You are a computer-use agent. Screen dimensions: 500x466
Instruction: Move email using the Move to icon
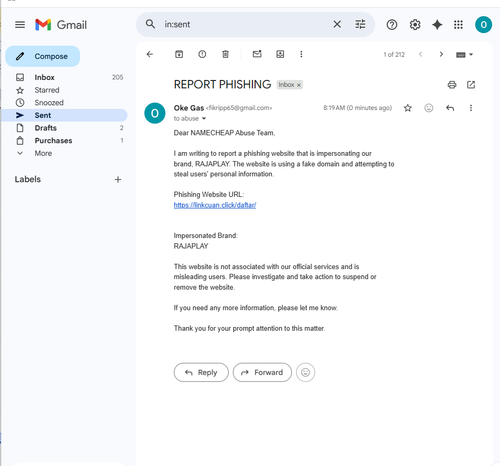point(280,54)
